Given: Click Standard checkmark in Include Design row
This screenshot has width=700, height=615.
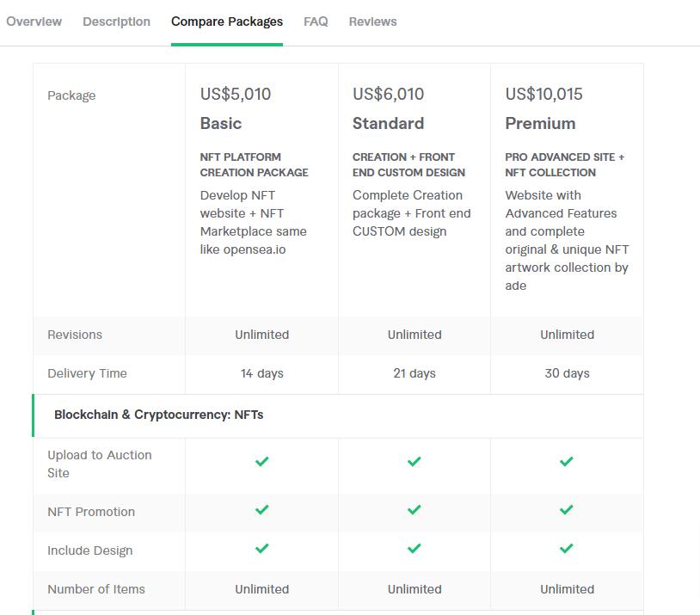Looking at the screenshot, I should (x=414, y=549).
